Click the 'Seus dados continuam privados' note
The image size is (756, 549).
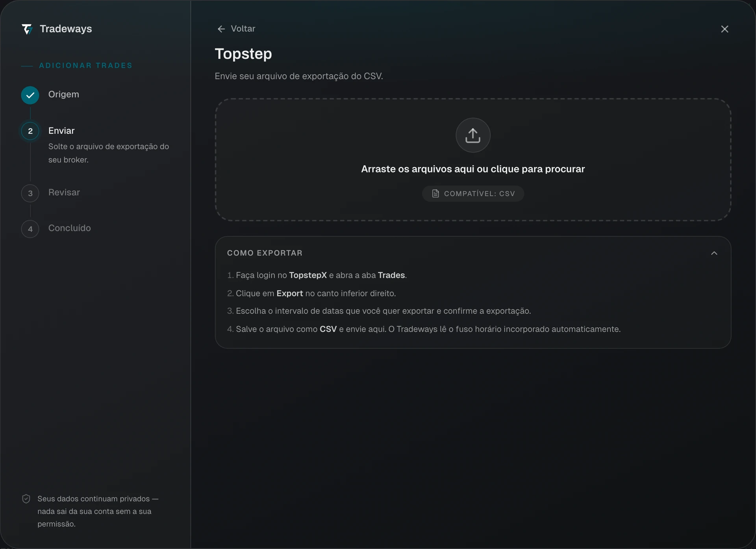98,511
